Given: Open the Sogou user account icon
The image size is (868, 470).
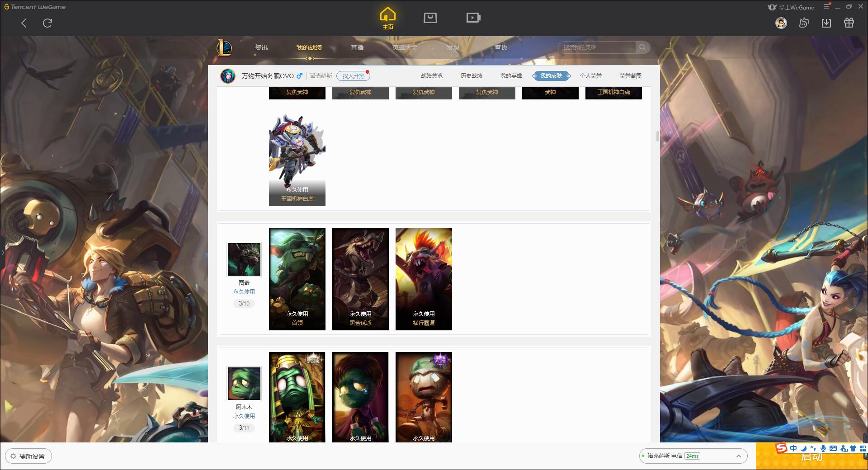Looking at the screenshot, I should [844, 448].
